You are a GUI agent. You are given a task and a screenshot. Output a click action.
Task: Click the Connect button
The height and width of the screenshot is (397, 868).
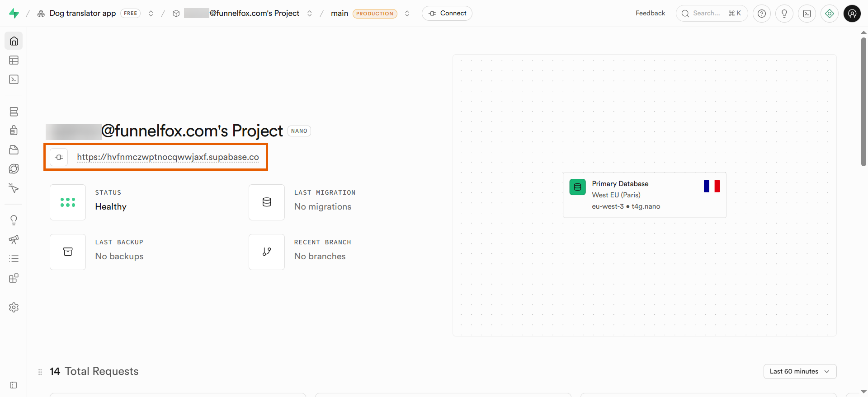(x=447, y=14)
